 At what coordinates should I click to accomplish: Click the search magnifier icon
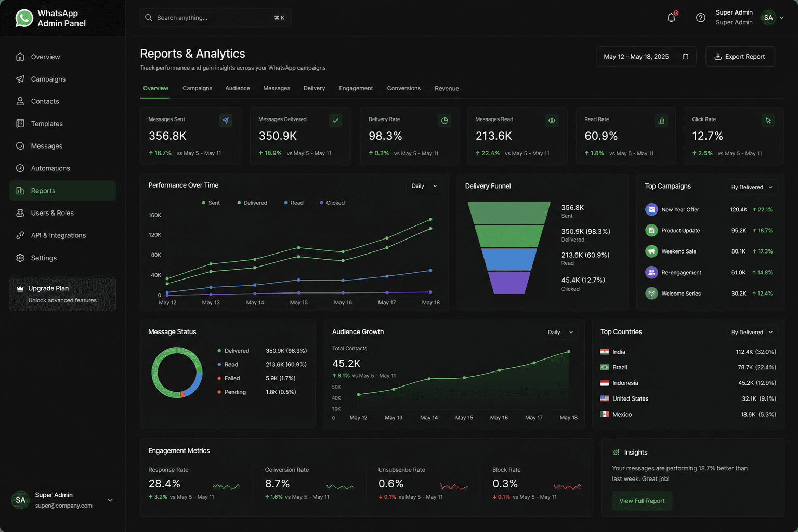click(x=148, y=18)
